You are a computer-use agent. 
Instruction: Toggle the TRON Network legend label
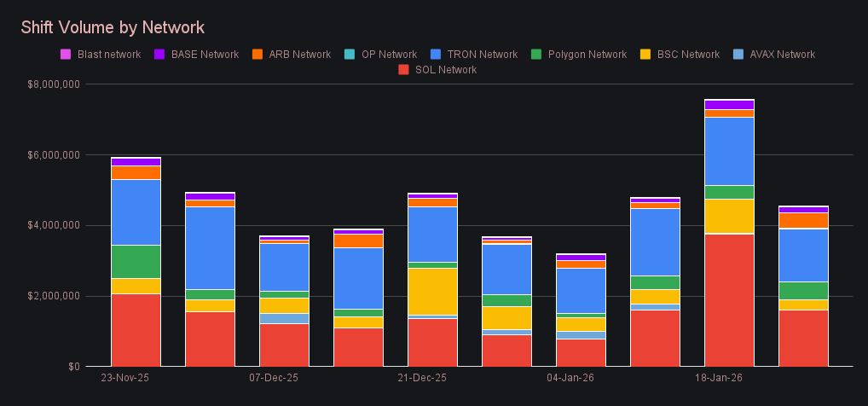[x=481, y=55]
